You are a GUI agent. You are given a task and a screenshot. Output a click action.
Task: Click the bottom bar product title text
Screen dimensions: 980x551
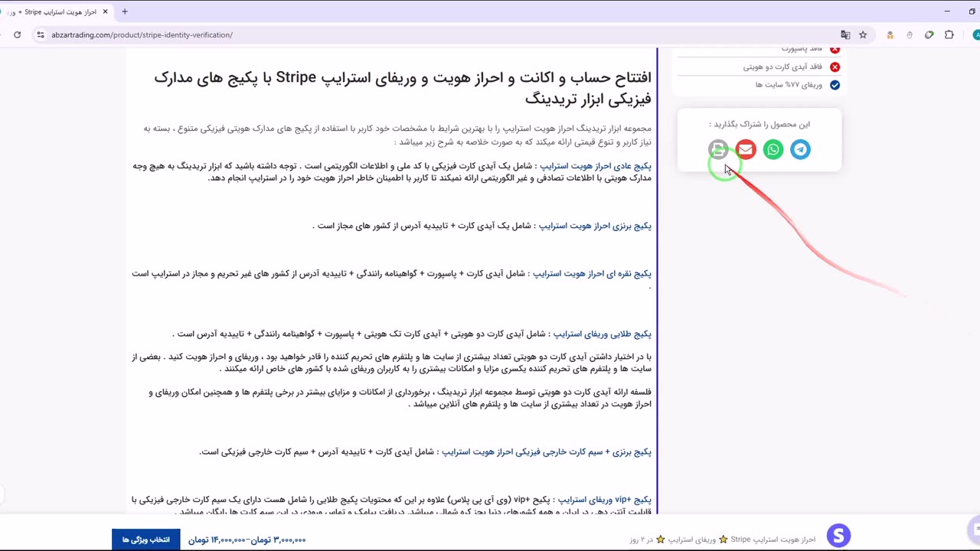tap(723, 540)
